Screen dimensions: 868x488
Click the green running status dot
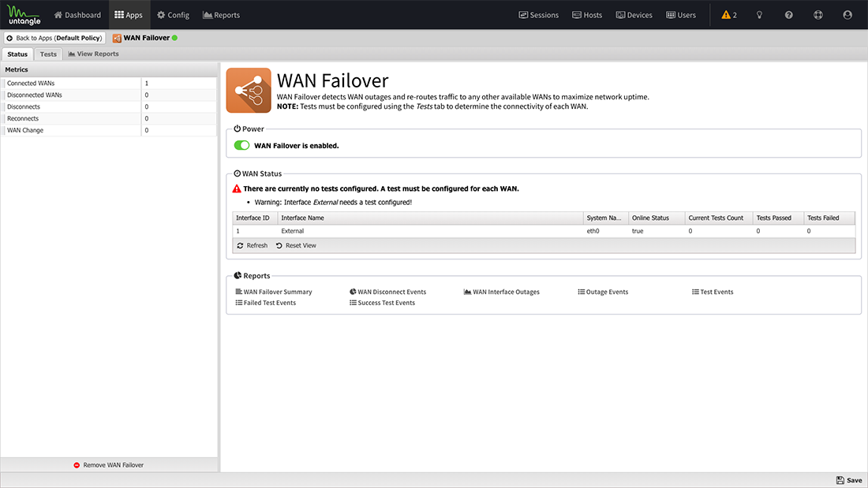pos(174,38)
